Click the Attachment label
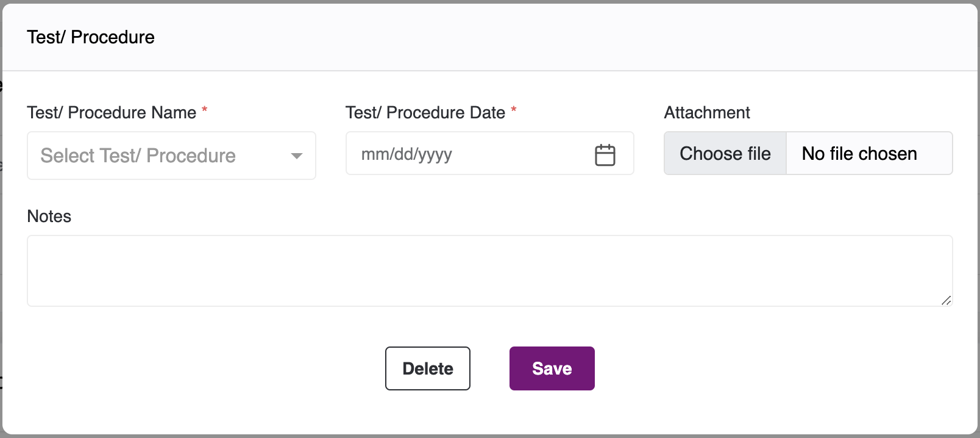 [x=707, y=113]
